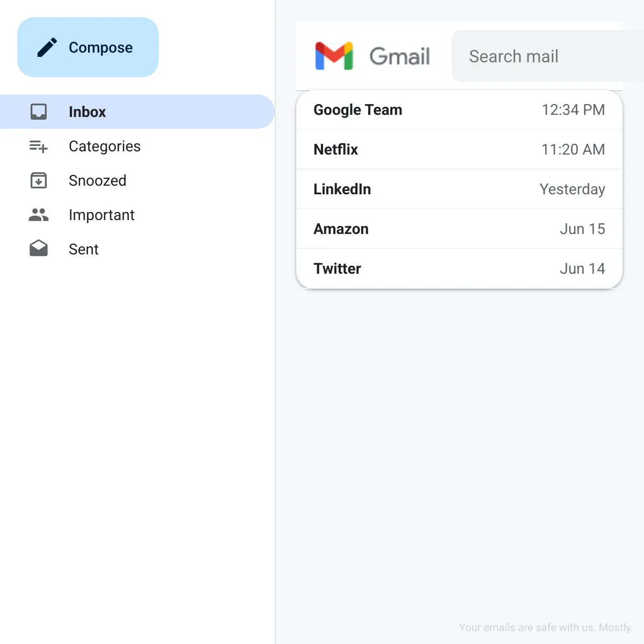Click the Sent open-envelope icon
Image resolution: width=644 pixels, height=644 pixels.
tap(39, 248)
